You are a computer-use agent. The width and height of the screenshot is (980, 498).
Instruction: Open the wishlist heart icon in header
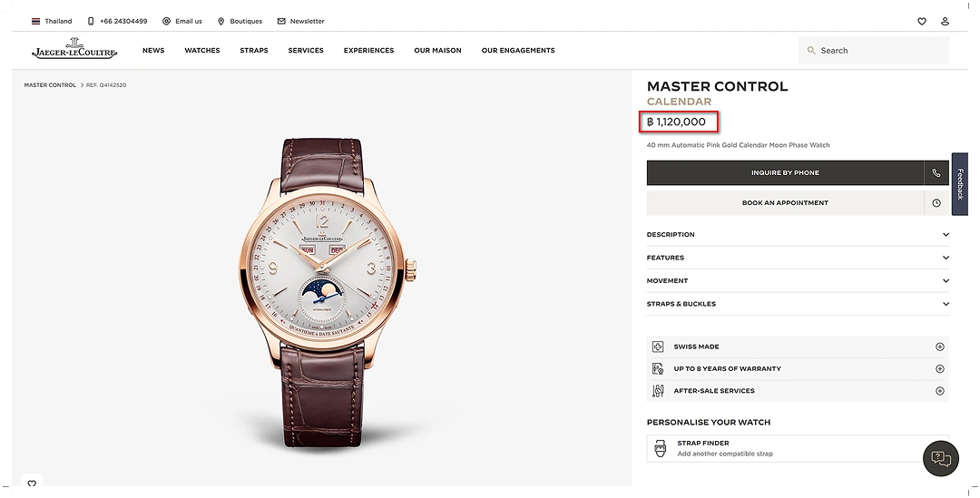point(921,21)
